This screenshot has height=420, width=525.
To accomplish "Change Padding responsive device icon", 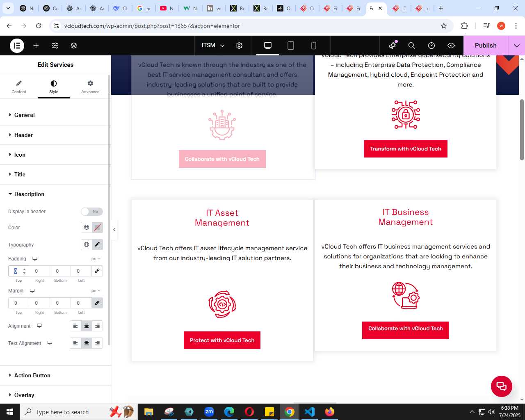I will (35, 259).
